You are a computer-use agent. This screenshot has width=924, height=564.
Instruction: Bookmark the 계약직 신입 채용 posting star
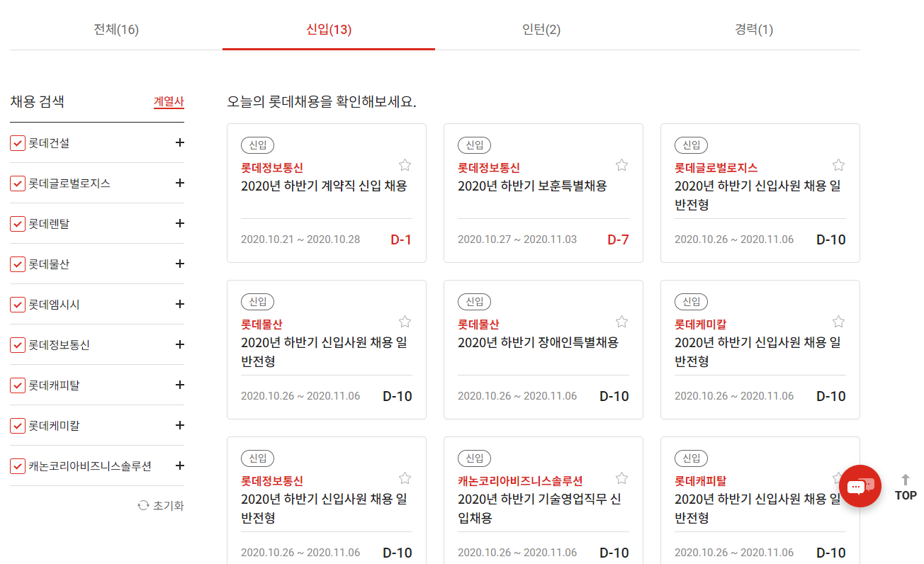(x=405, y=165)
